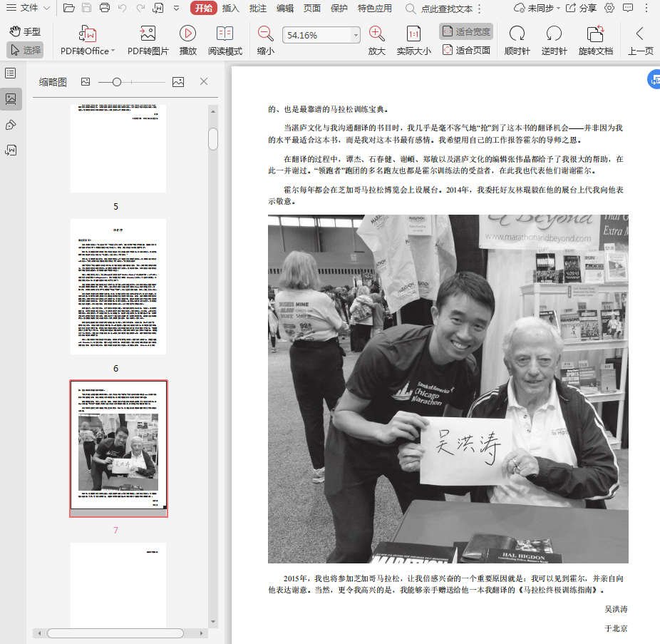
Task: Open the bookmarks outline sidebar icon
Action: click(x=11, y=73)
